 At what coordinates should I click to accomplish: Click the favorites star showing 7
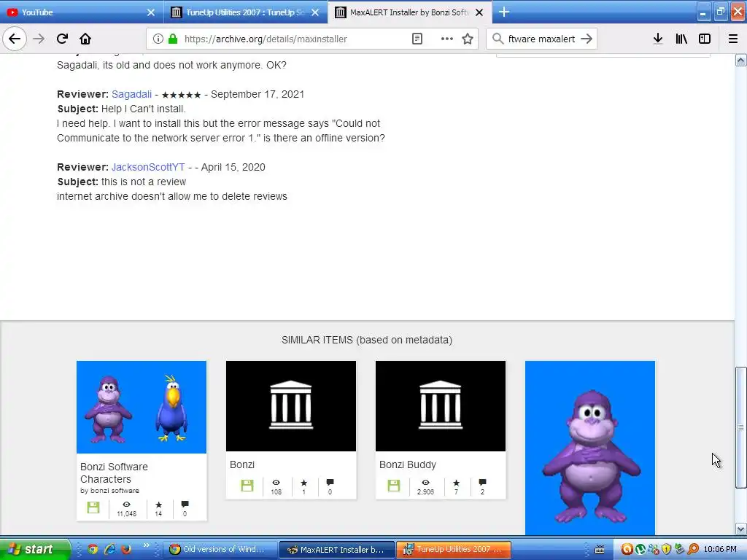457,483
